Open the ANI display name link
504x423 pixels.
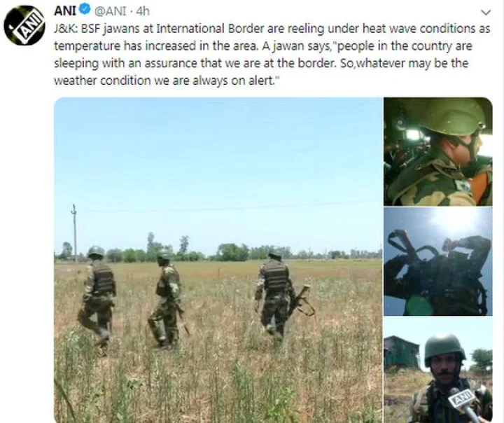pos(65,11)
